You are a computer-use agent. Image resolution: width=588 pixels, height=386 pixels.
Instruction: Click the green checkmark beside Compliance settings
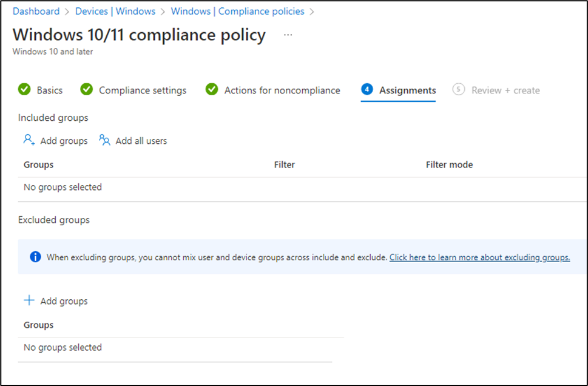coord(87,89)
